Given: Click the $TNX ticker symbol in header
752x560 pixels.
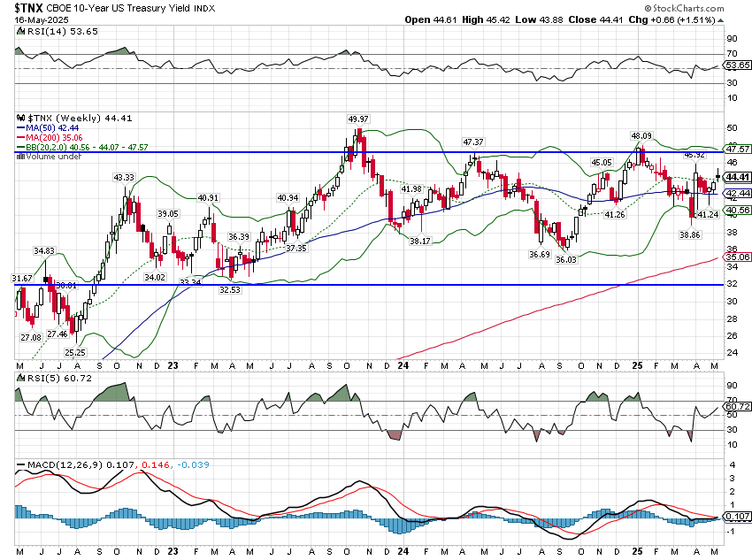Looking at the screenshot, I should click(x=28, y=8).
